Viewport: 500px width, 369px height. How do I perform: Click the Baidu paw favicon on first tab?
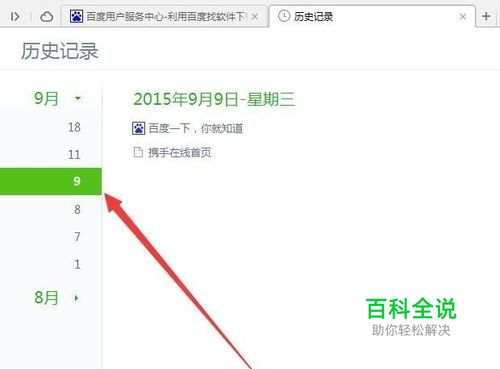(76, 16)
